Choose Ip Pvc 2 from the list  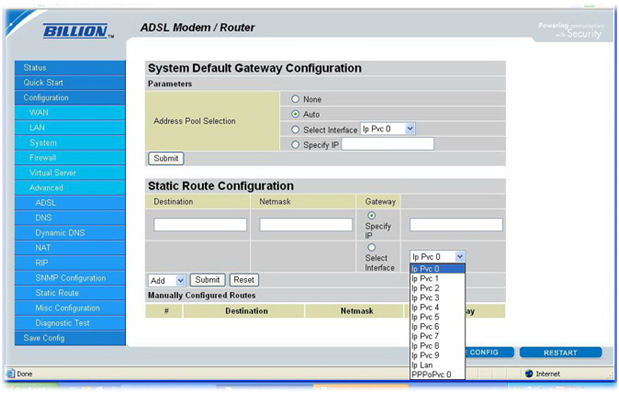click(437, 288)
